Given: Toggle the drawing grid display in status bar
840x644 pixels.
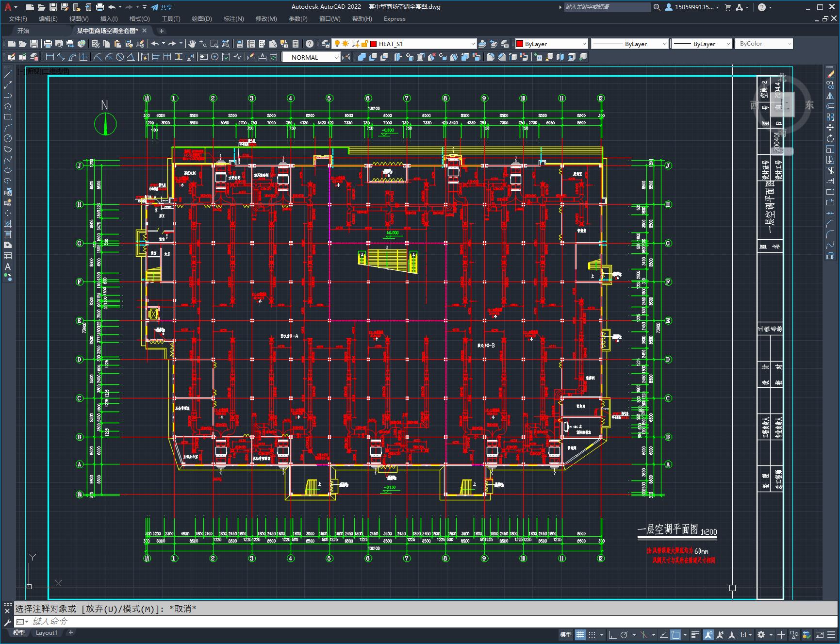Looking at the screenshot, I should click(x=580, y=634).
